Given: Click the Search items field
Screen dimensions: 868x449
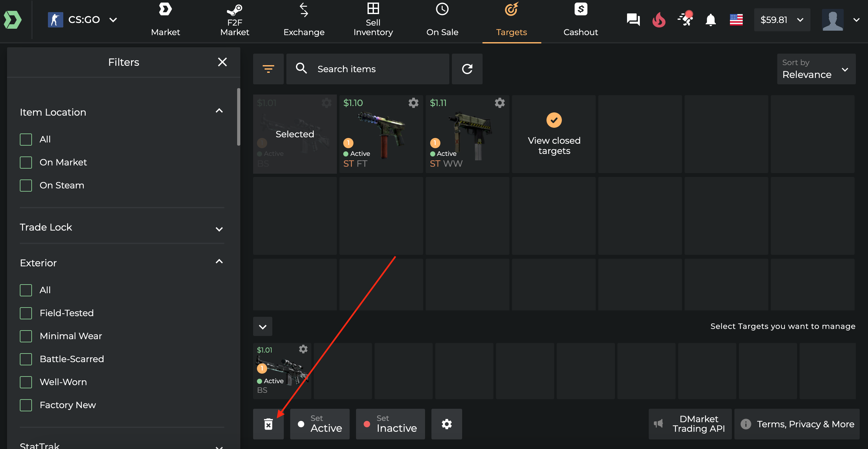Looking at the screenshot, I should pyautogui.click(x=368, y=69).
